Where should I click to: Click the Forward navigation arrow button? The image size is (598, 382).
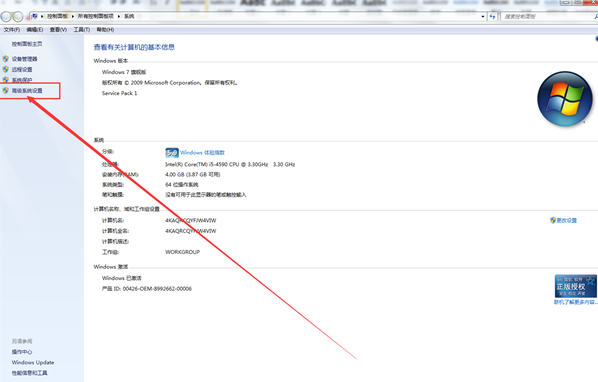coord(18,16)
